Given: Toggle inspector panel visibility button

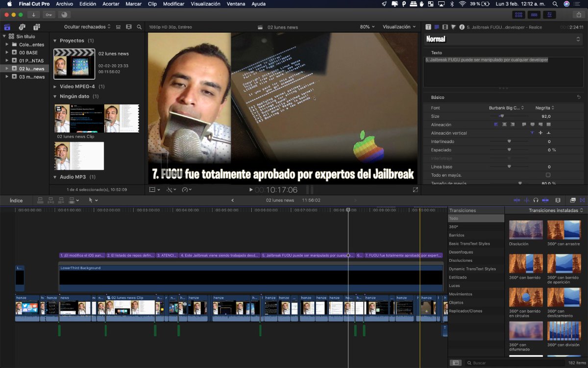Looking at the screenshot, I should [x=549, y=15].
